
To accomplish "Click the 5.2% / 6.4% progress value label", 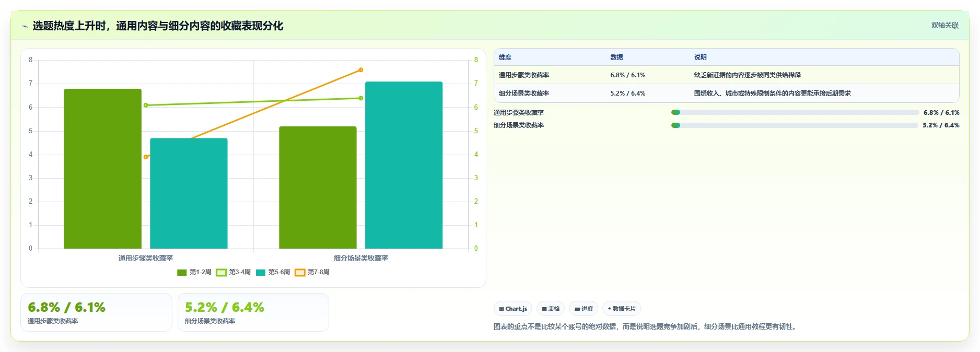I will tap(941, 125).
